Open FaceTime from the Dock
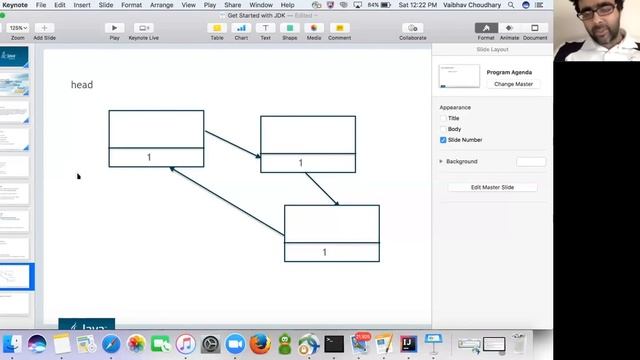 point(161,344)
